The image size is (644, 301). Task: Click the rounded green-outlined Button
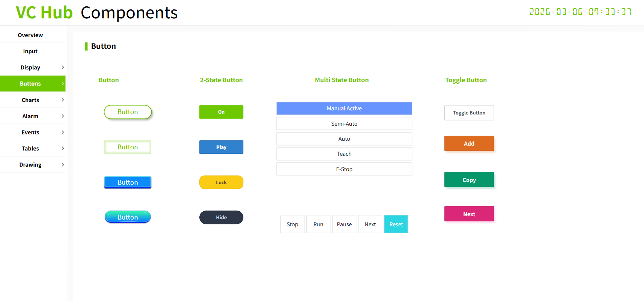[128, 112]
